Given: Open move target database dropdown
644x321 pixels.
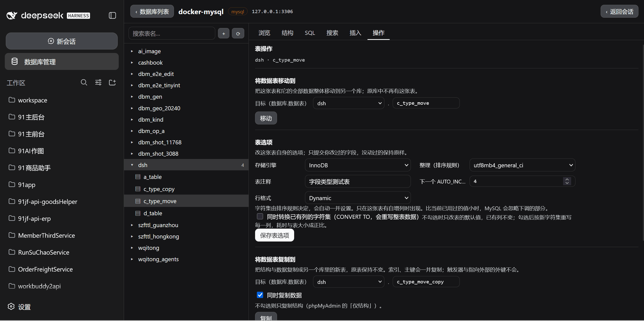Looking at the screenshot, I should [x=349, y=103].
